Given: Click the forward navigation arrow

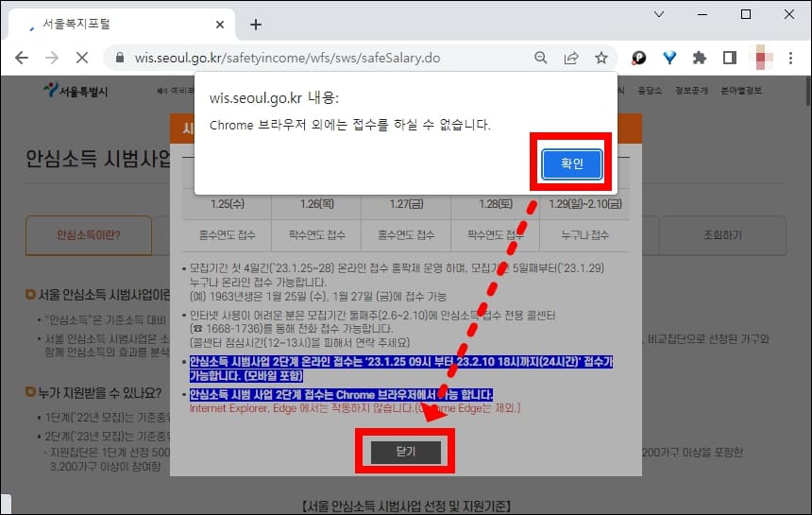Looking at the screenshot, I should (x=52, y=58).
